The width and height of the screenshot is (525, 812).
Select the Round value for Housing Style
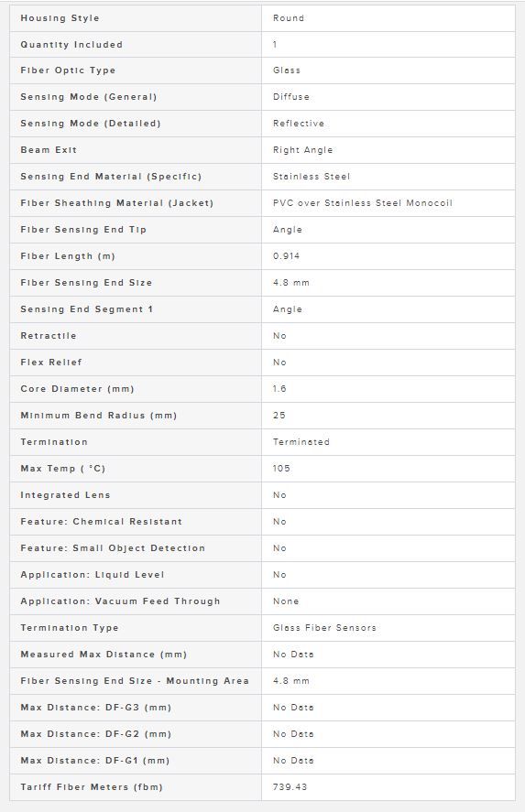[x=288, y=18]
